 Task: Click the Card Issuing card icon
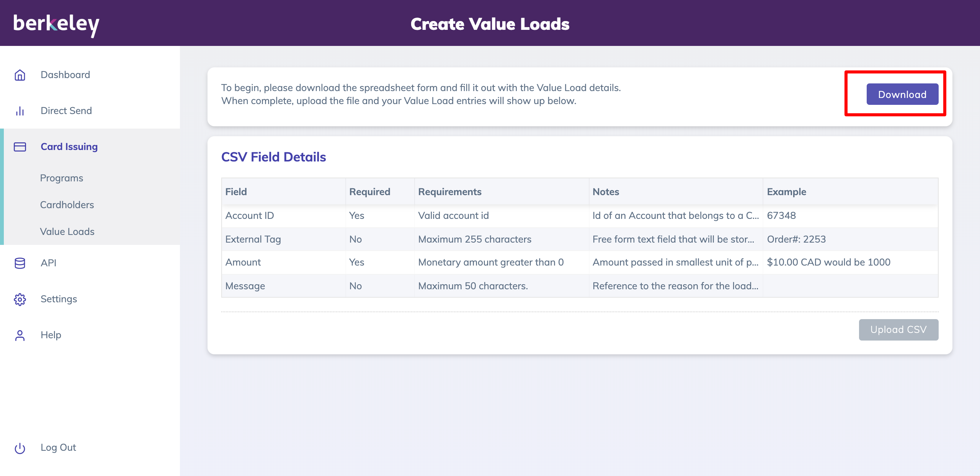coord(20,147)
